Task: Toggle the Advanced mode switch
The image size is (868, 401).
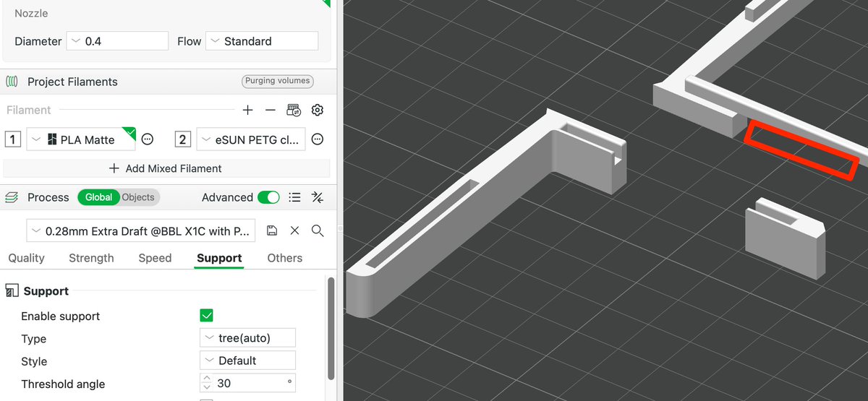Action: (x=268, y=197)
